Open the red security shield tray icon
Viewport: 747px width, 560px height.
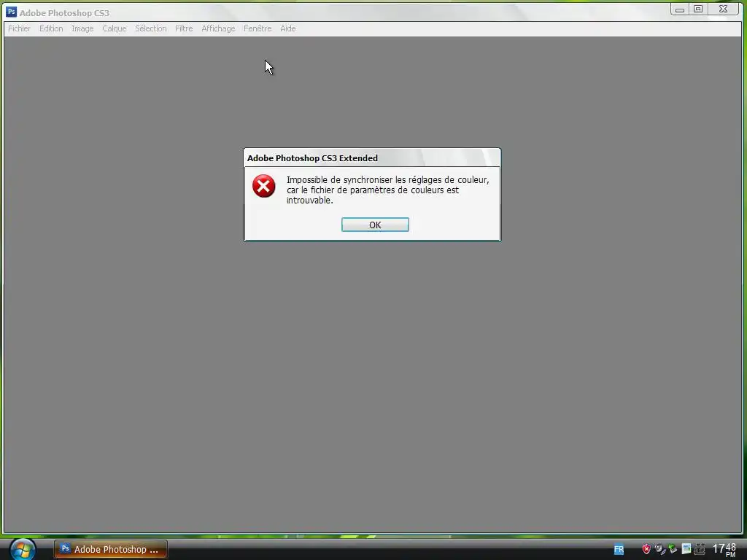[646, 549]
